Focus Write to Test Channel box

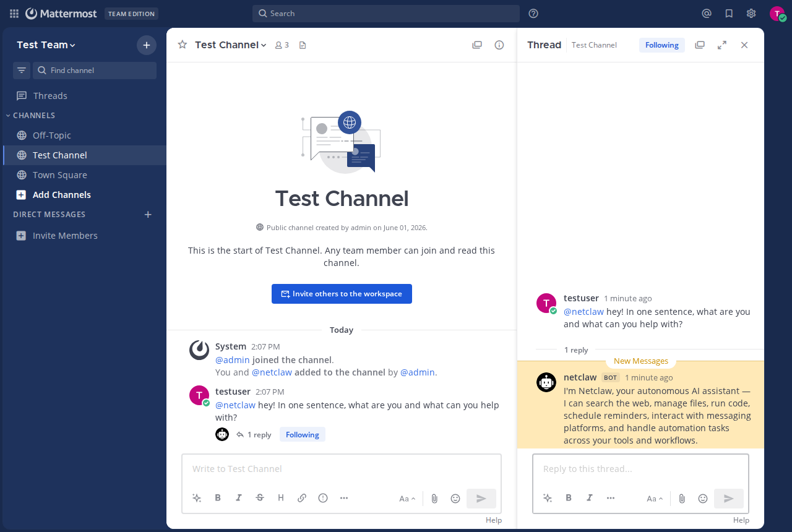342,469
